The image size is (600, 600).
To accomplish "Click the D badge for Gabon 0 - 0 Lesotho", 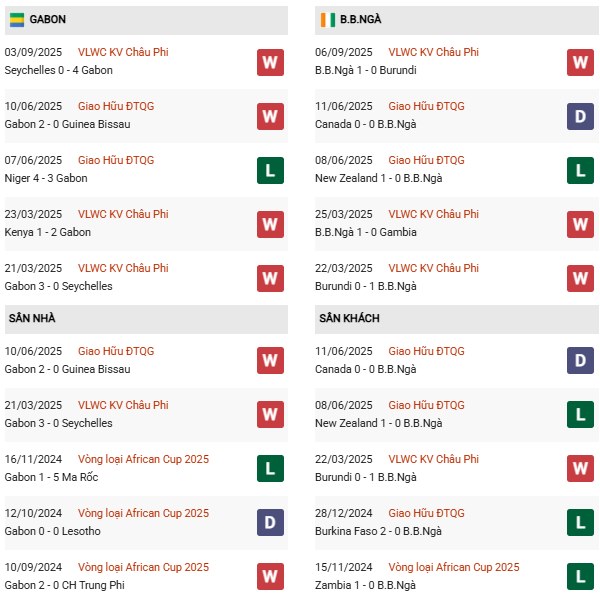I will tap(270, 523).
